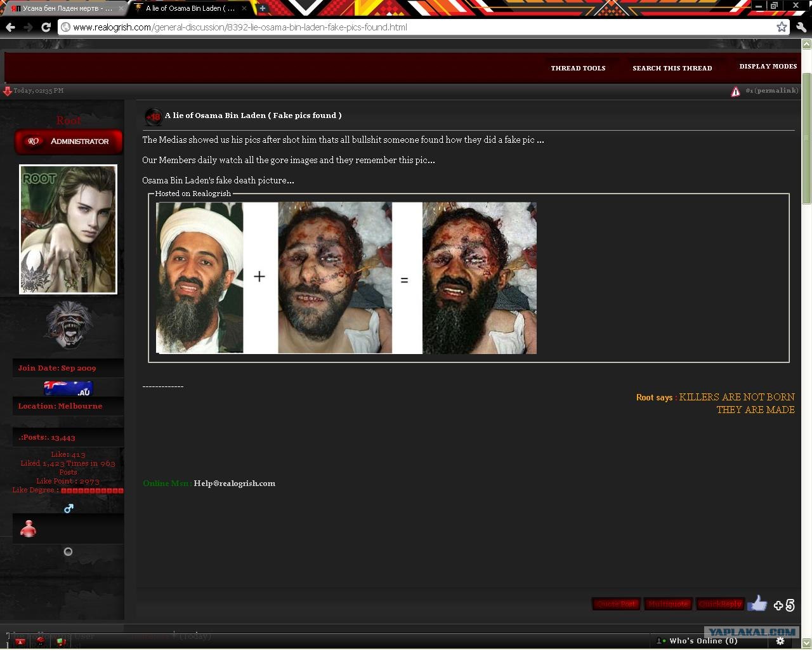Open the Thread Tools menu
The height and width of the screenshot is (651, 812).
578,68
